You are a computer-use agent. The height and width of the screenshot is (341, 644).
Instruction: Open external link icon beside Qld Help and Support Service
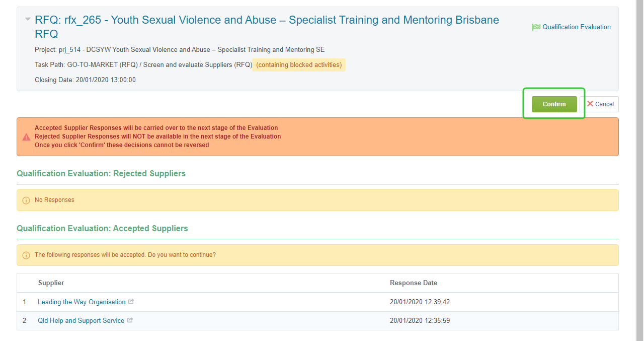click(130, 320)
